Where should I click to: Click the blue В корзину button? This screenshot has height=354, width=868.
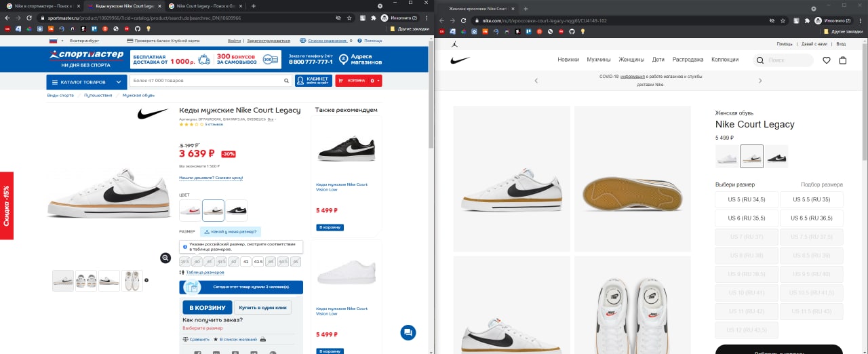(x=208, y=307)
